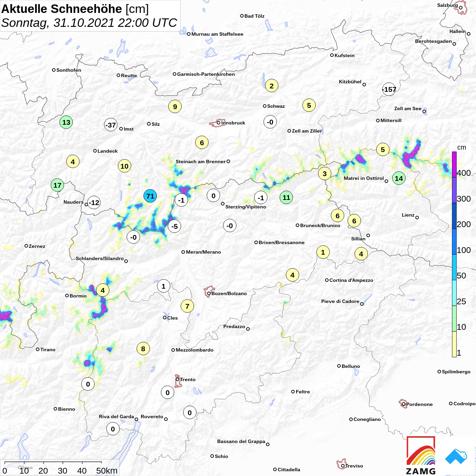Image resolution: width=476 pixels, height=476 pixels.
Task: Click the yellow 7 marker near Cles
Action: tap(187, 306)
